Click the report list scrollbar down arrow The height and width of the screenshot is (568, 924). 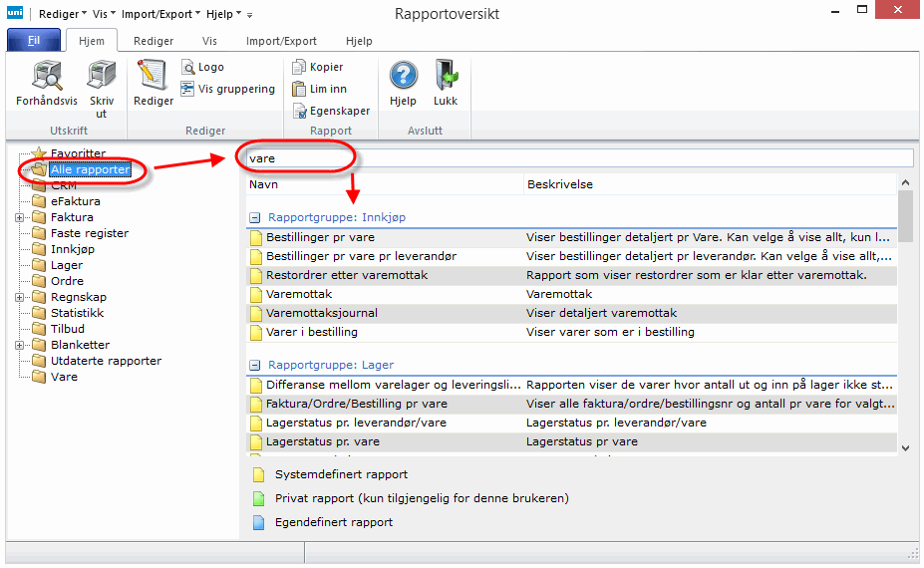click(905, 448)
